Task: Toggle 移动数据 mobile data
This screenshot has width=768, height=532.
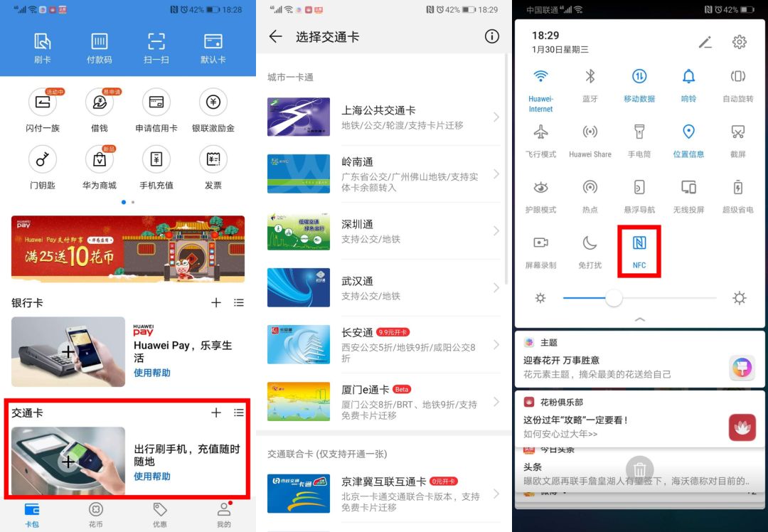Action: click(639, 76)
